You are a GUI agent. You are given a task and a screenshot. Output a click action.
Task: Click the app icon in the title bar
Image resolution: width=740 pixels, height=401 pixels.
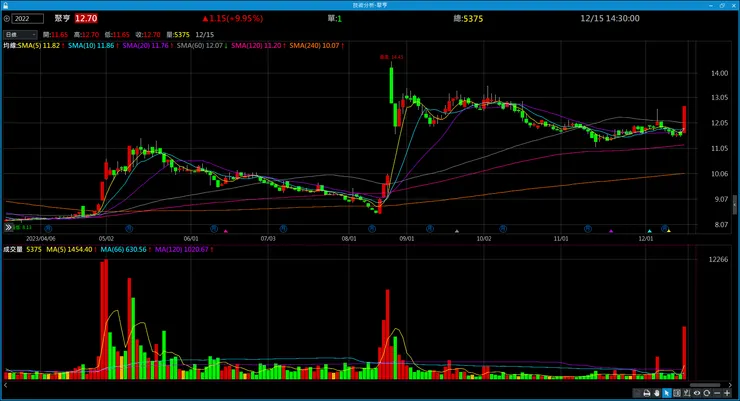point(5,5)
